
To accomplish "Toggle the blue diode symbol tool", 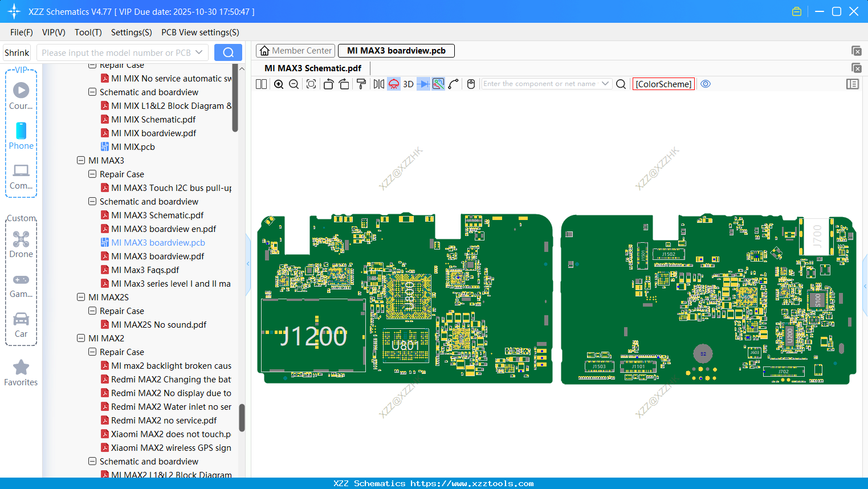I will (423, 84).
